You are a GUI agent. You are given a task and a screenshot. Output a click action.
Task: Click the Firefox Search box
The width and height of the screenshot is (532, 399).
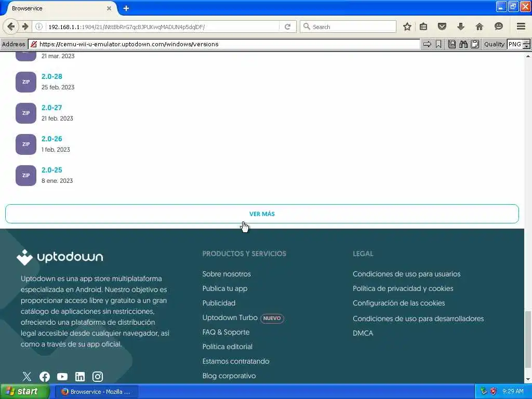pyautogui.click(x=348, y=26)
